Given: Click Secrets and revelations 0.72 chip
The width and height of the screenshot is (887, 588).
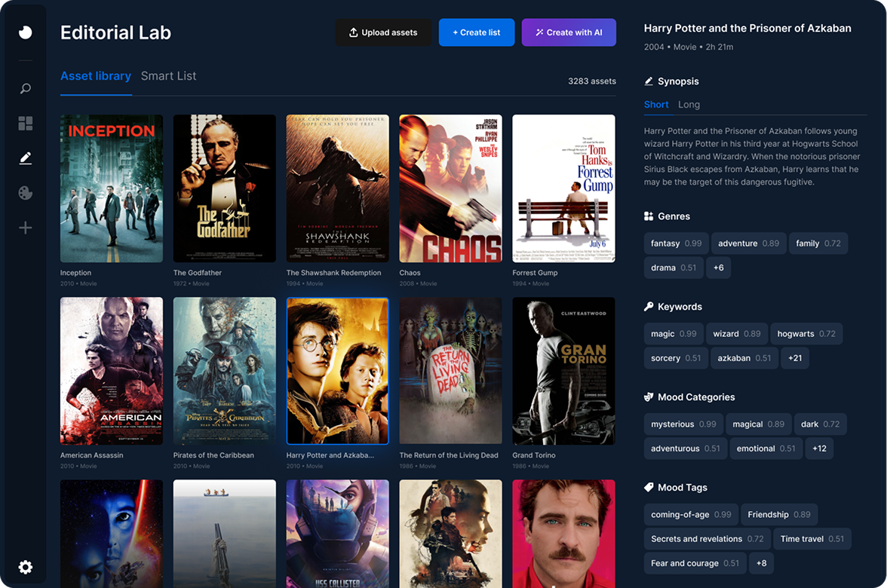Looking at the screenshot, I should 707,539.
